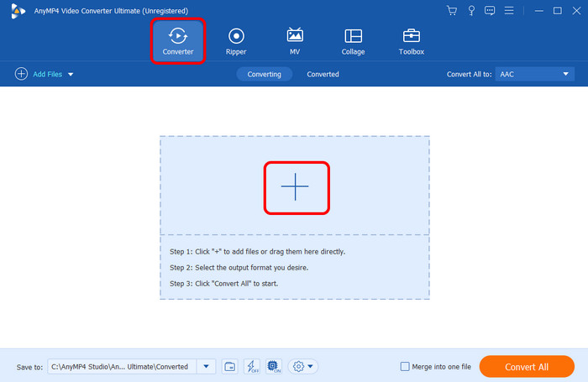
Task: View the Converted files list
Action: (x=323, y=74)
